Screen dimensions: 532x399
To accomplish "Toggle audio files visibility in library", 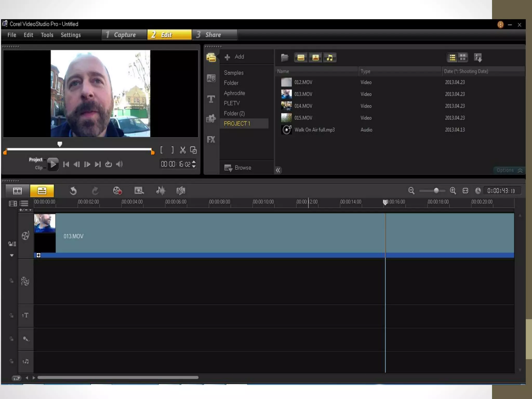I will [330, 58].
